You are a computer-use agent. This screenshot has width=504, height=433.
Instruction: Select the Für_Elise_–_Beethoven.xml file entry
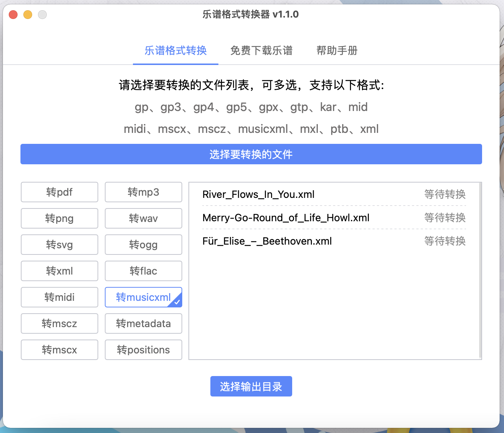[267, 241]
